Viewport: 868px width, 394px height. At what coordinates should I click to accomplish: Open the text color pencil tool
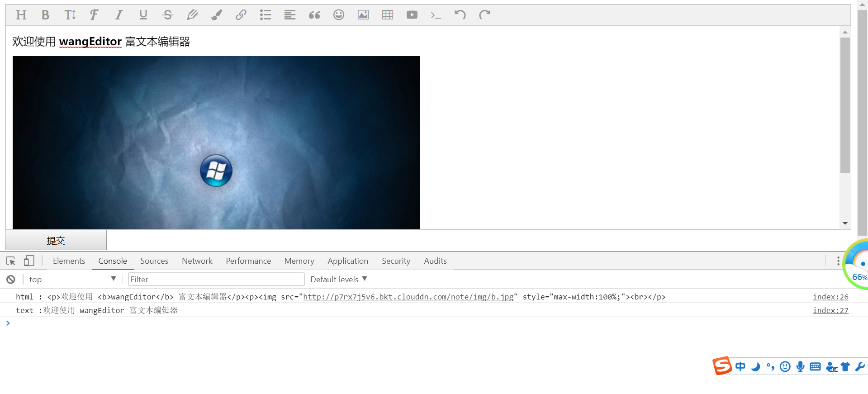point(192,15)
